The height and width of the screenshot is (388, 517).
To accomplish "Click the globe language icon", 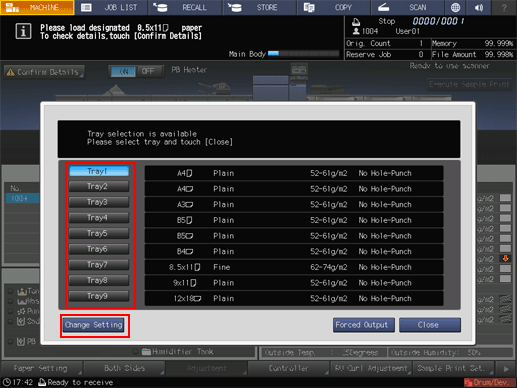I will (455, 7).
